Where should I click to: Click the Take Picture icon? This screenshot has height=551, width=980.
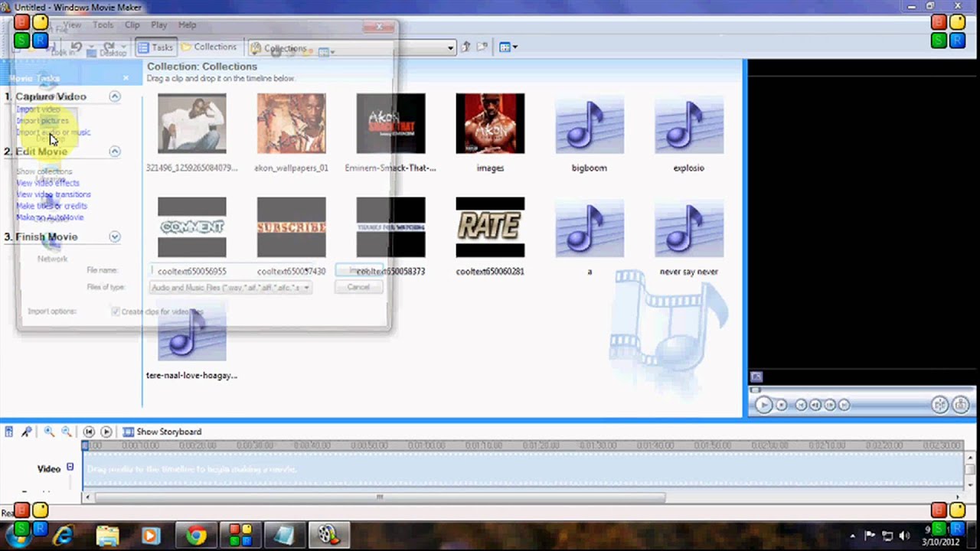click(x=959, y=405)
